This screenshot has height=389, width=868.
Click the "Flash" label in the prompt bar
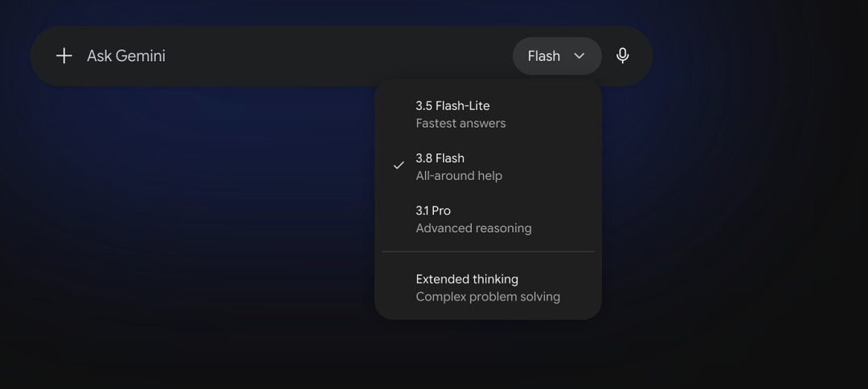[543, 56]
